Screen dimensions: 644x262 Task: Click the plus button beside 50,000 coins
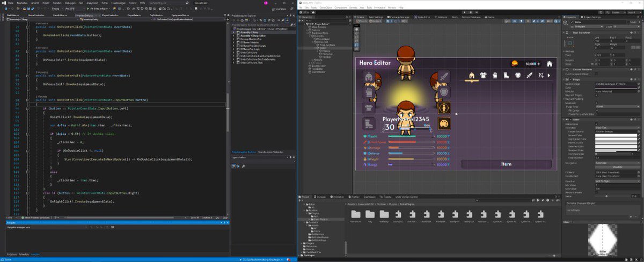[538, 63]
